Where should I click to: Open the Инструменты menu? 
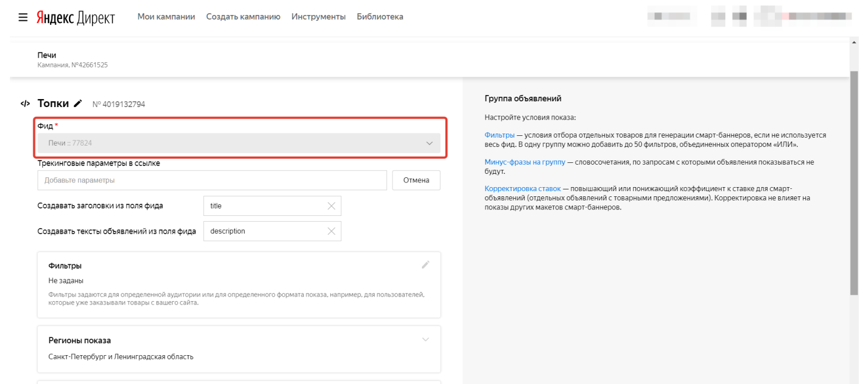coord(318,17)
